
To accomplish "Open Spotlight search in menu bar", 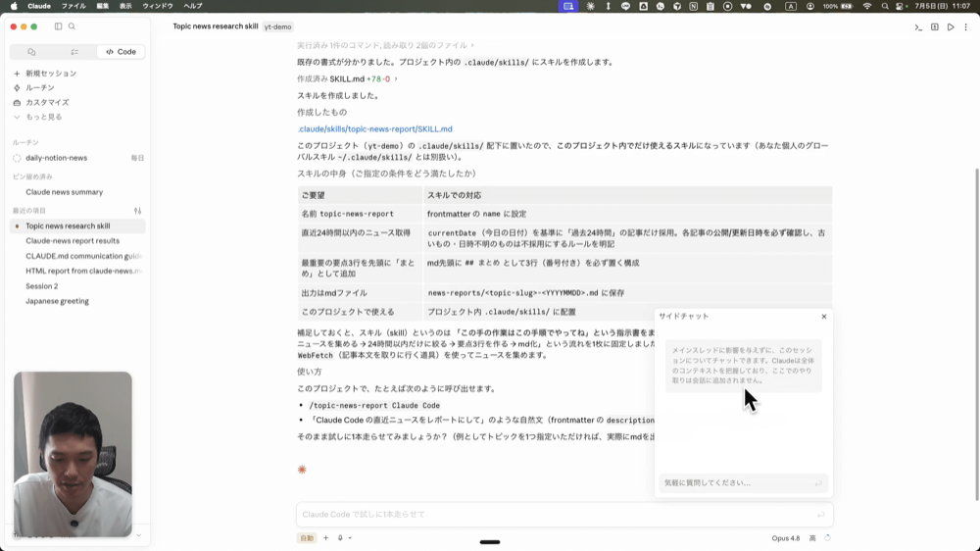I will click(x=884, y=6).
